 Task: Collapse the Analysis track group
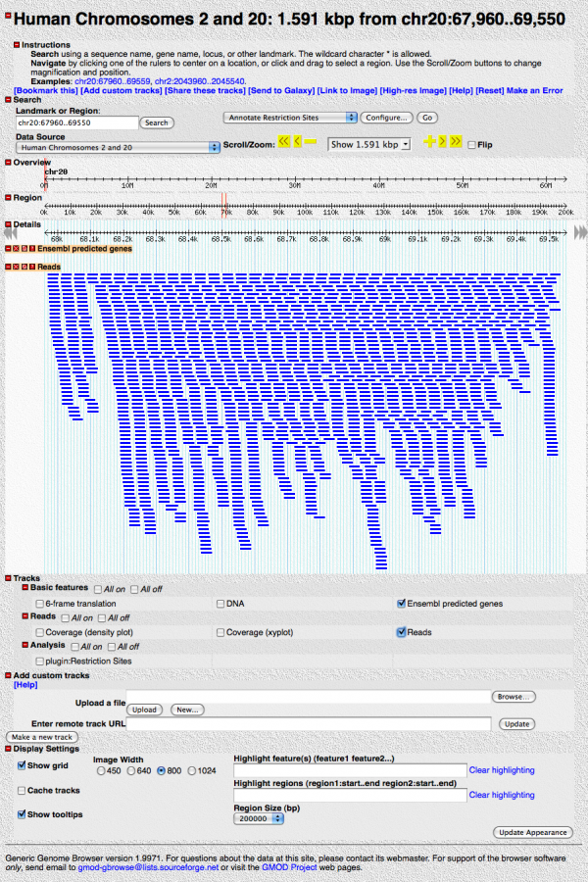(x=25, y=645)
